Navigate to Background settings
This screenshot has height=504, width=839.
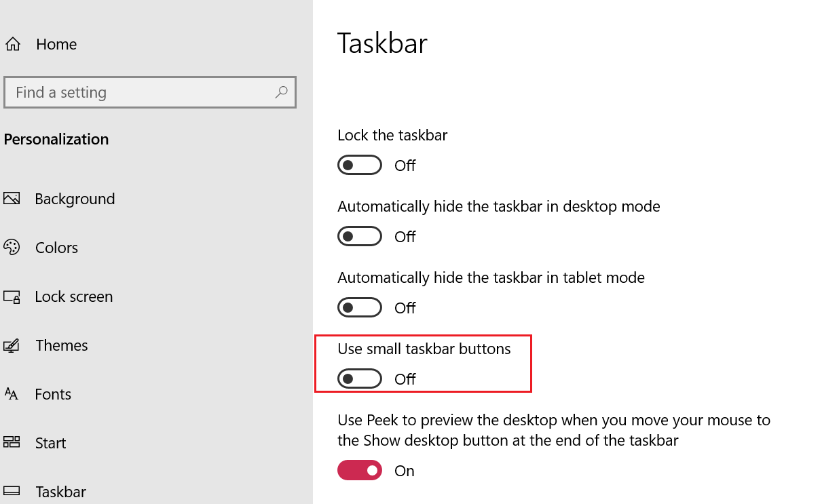click(75, 198)
